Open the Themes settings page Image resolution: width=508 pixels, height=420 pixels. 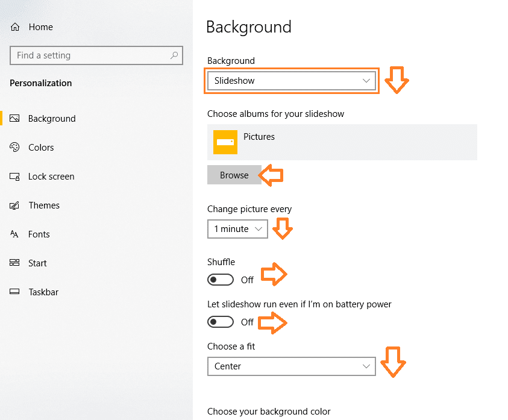[44, 205]
